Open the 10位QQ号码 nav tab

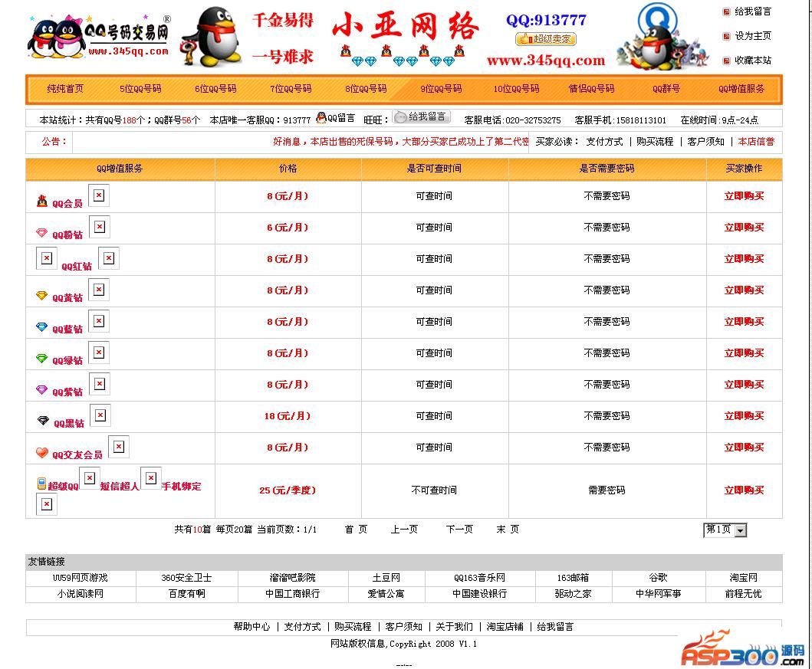[x=516, y=88]
